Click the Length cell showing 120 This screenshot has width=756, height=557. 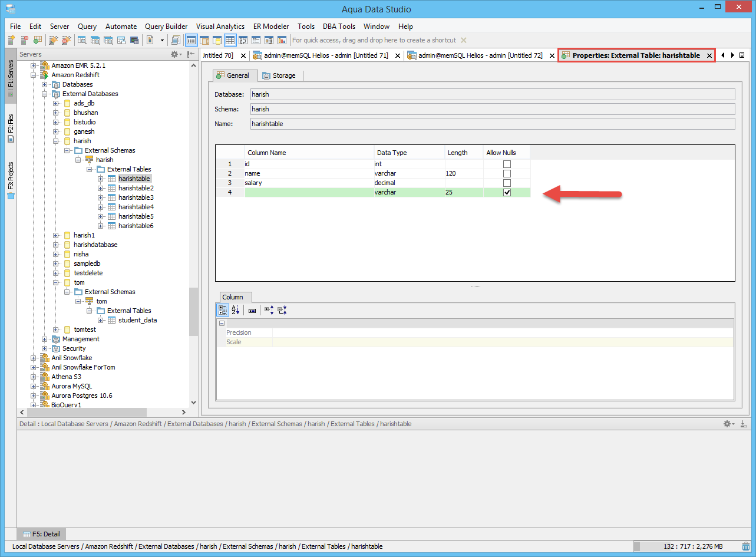464,173
